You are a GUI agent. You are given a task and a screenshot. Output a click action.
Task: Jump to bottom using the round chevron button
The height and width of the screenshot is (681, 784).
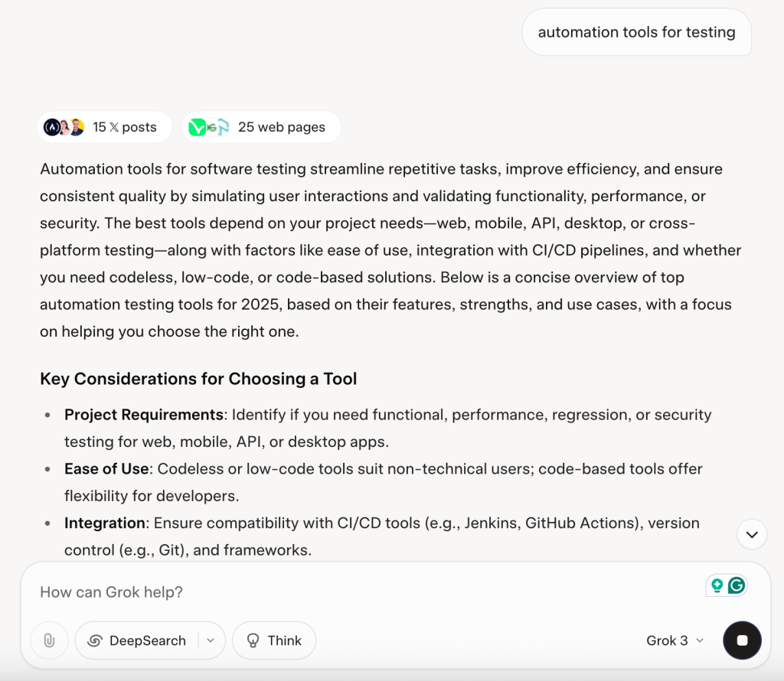point(752,535)
